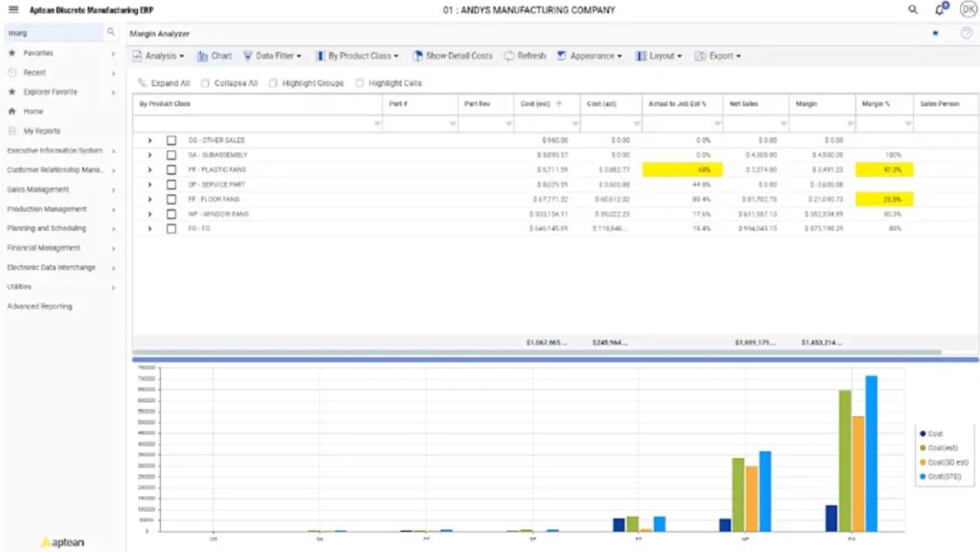Click the sidebar search magnifier icon
980x552 pixels.
[111, 32]
